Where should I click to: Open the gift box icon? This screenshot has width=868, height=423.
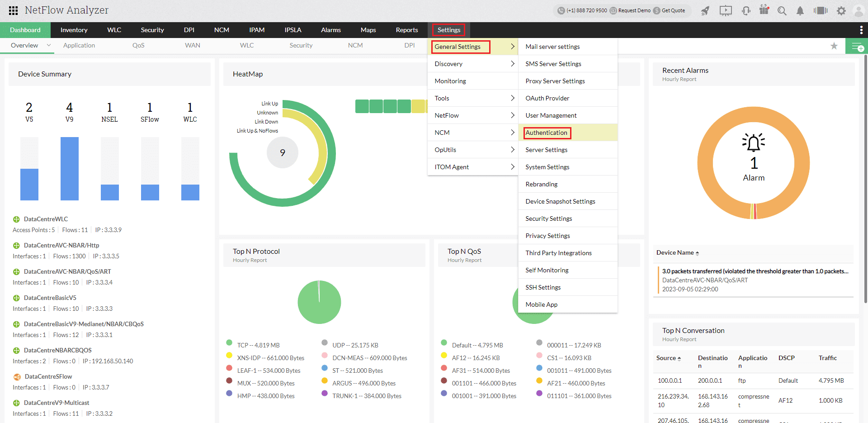(x=764, y=10)
